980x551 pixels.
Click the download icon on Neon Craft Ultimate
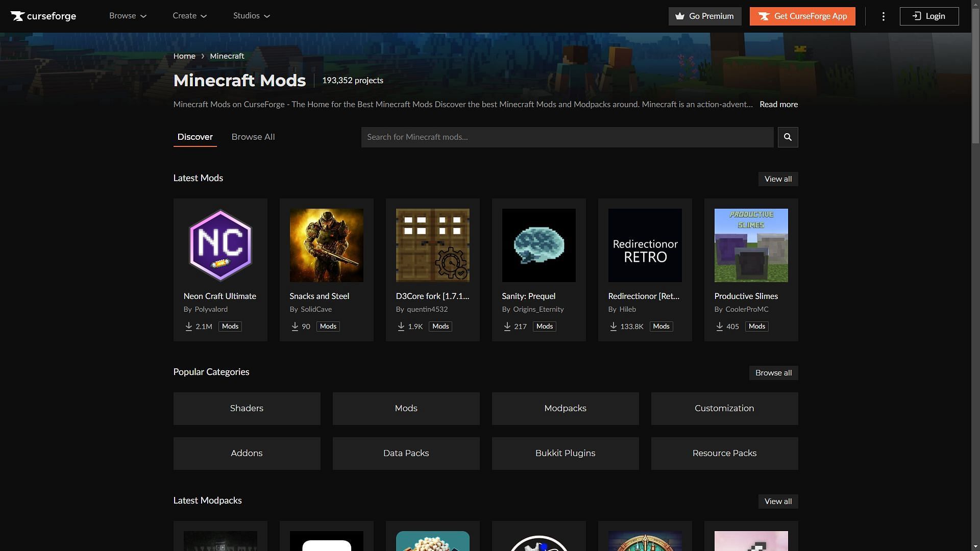pos(188,327)
